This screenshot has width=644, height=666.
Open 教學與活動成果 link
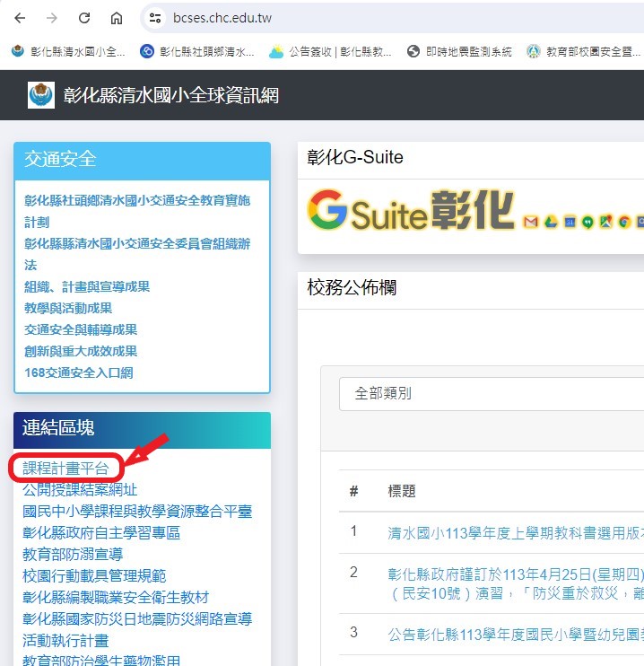click(68, 309)
